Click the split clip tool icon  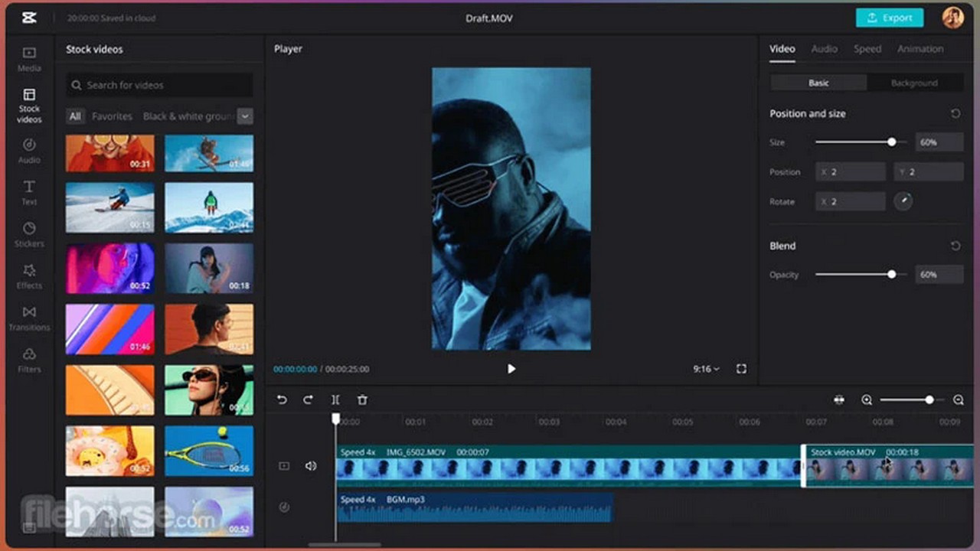(335, 399)
